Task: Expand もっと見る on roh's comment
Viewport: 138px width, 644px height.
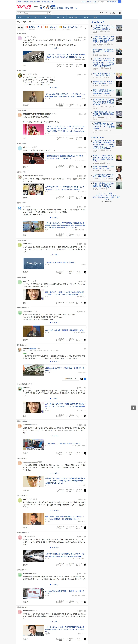Action: [55, 48]
